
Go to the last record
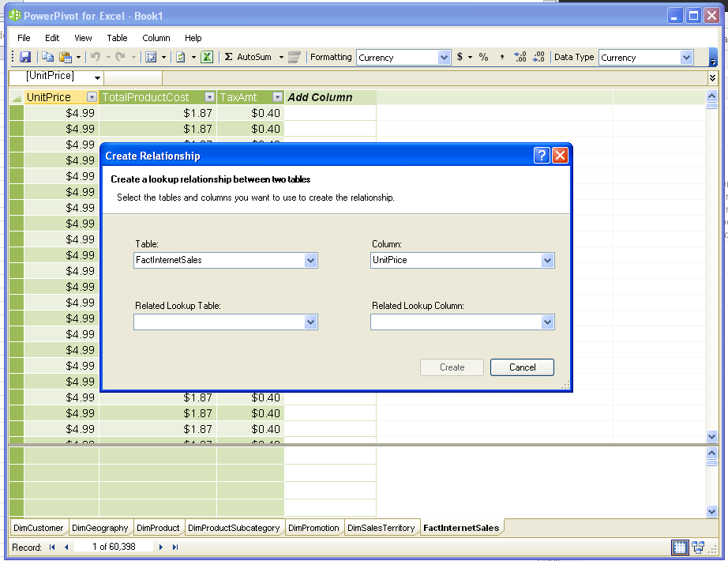click(175, 547)
